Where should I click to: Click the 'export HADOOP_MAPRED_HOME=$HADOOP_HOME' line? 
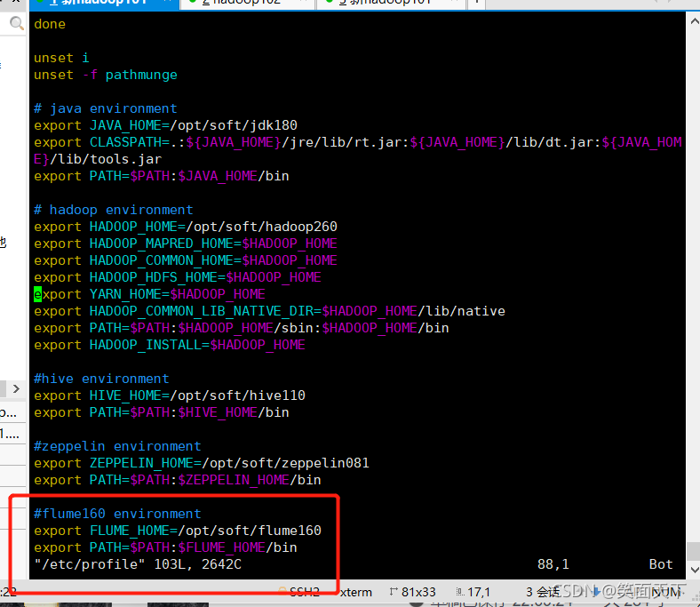[x=186, y=244]
